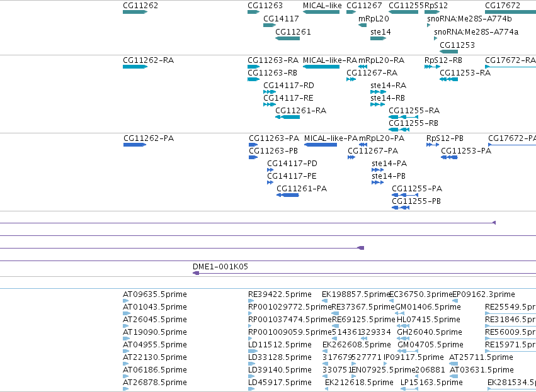Viewport: 536px width, 392px height.
Task: Select the LP15163.5prime EST
Action: [x=409, y=389]
